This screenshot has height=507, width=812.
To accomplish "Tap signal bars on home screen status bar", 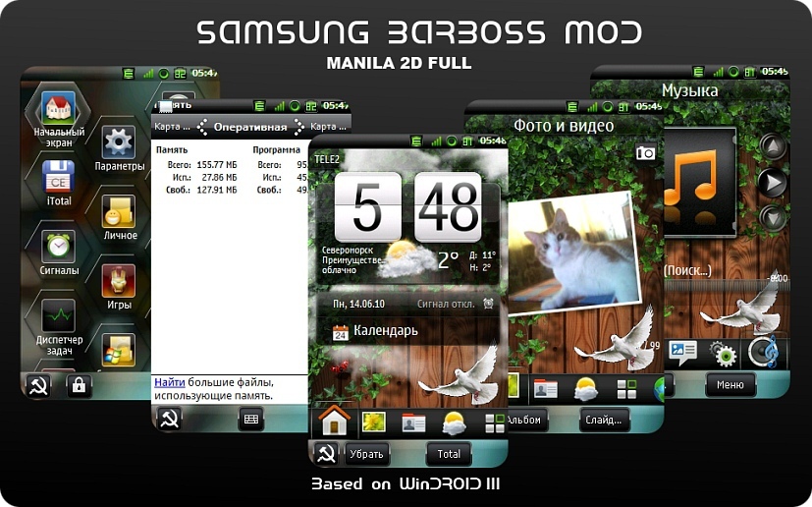I will click(x=437, y=141).
